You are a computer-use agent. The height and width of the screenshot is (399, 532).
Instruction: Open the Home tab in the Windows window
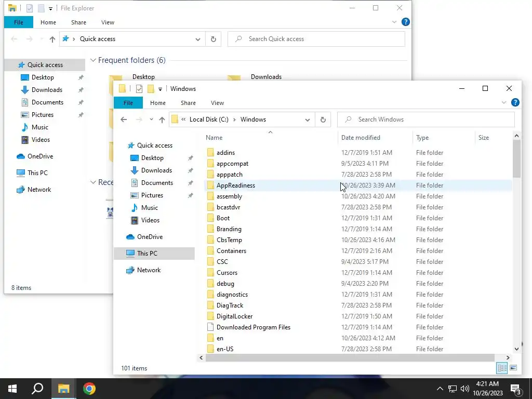click(158, 103)
